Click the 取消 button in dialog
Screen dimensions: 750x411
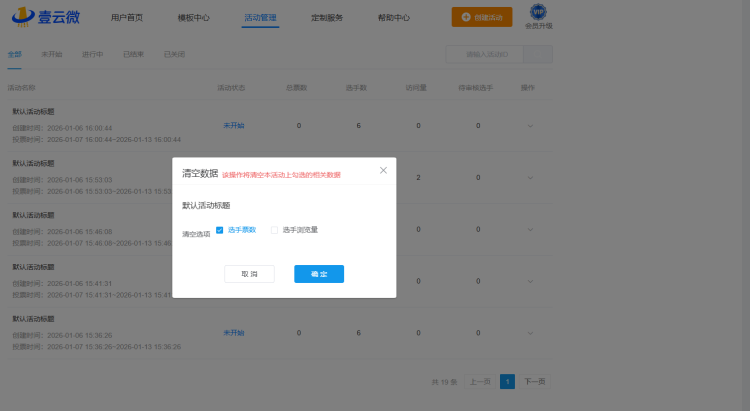[x=249, y=274]
